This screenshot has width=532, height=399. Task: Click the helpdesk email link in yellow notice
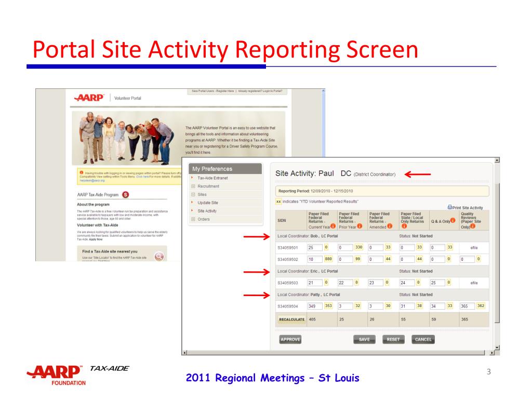(92, 180)
